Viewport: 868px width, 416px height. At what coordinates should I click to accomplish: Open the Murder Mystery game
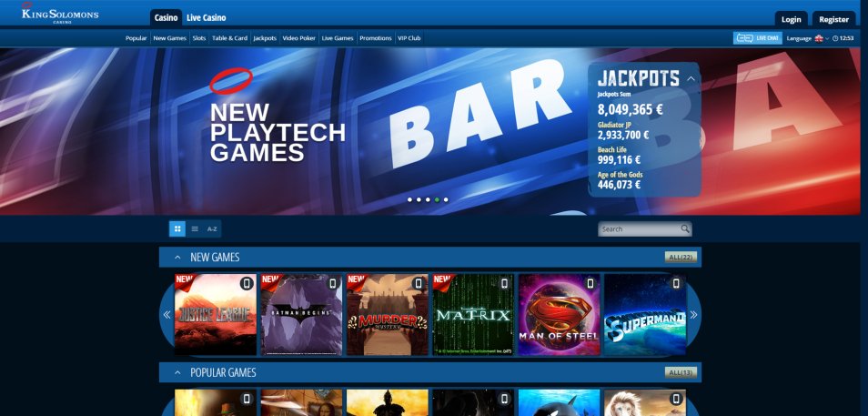tap(387, 315)
